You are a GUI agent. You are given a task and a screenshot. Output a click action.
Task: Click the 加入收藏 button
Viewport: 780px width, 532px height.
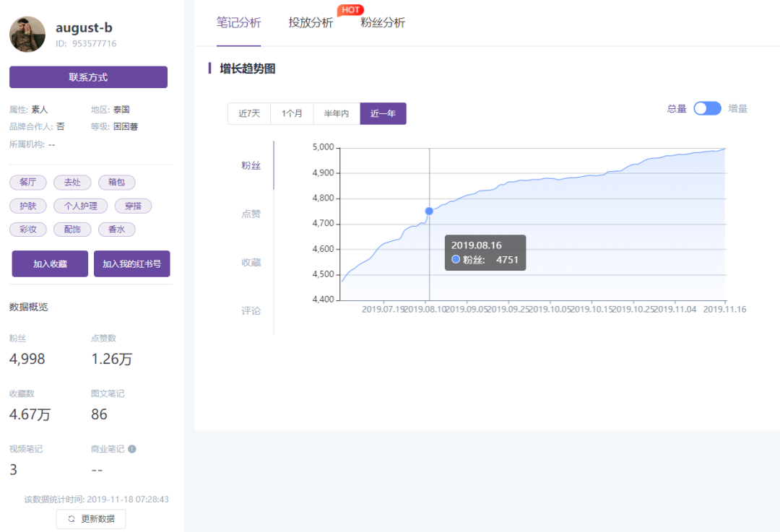coord(50,264)
